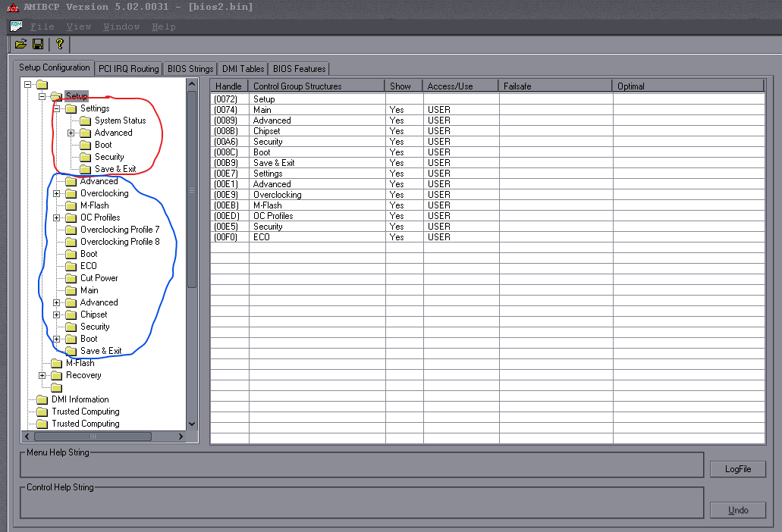Click the folder icon beside Cut Power
The height and width of the screenshot is (532, 782).
point(71,278)
